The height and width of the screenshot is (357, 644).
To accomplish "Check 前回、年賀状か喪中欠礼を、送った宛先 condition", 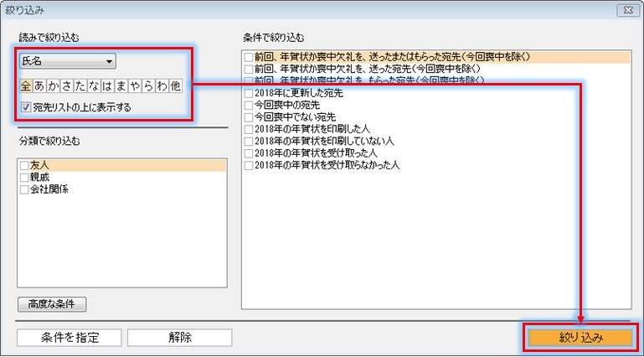I will (249, 69).
